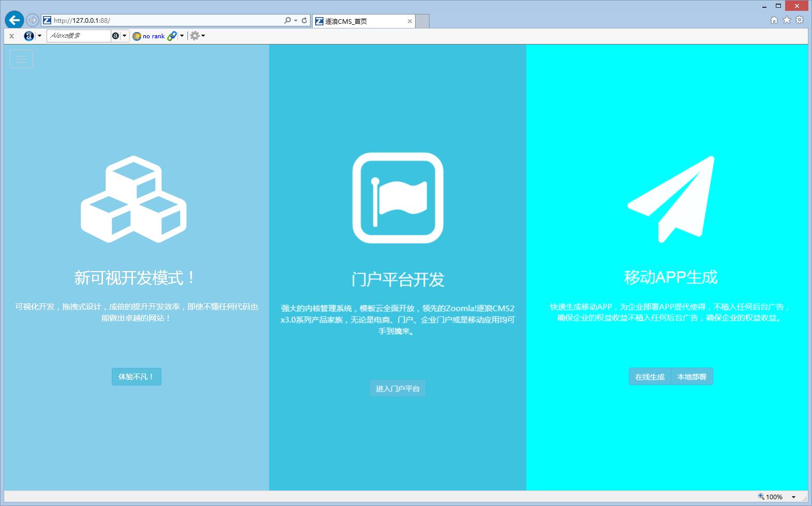Screen dimensions: 812x506
Task: Open browser Tools gear in title area
Action: click(x=800, y=20)
